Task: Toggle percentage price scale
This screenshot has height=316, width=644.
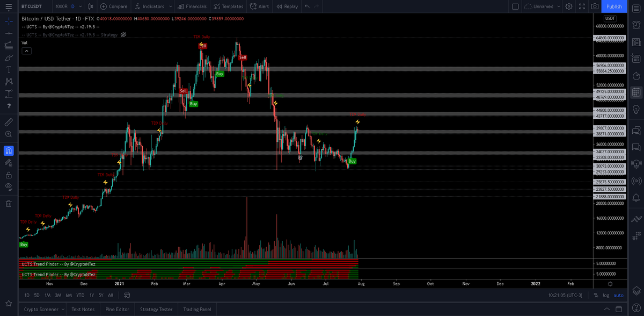Action: pos(596,295)
